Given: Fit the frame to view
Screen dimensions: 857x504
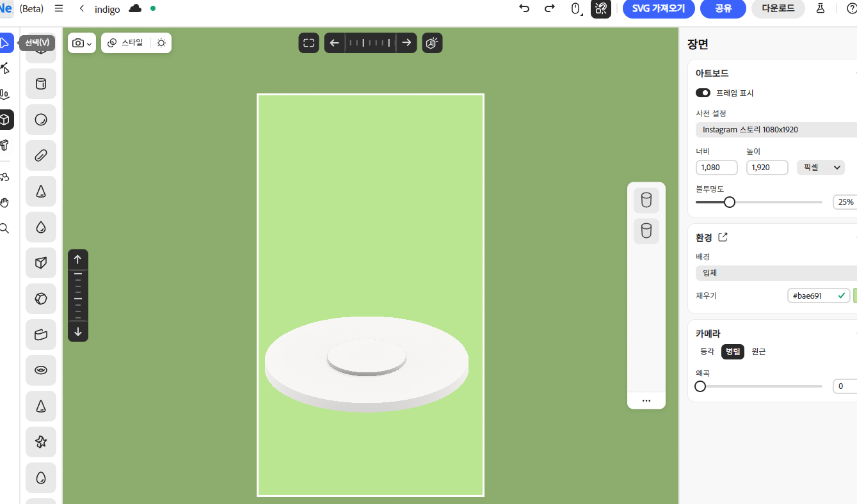Looking at the screenshot, I should pyautogui.click(x=308, y=43).
